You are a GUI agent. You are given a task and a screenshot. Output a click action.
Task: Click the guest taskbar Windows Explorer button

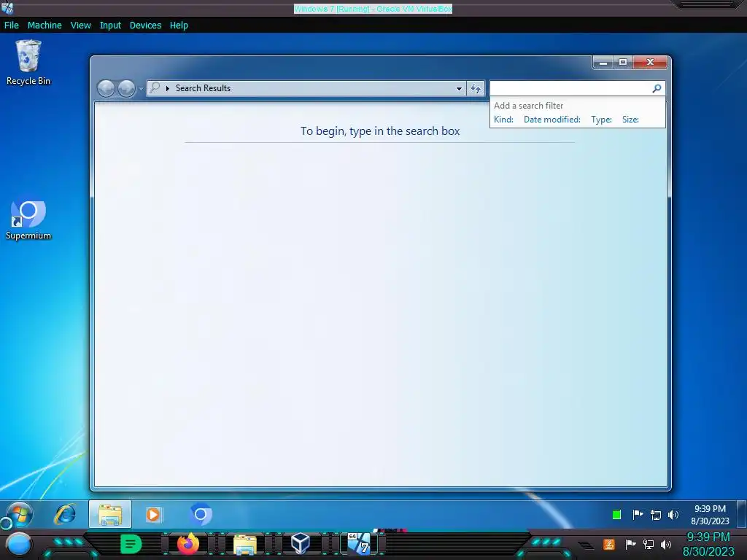(x=110, y=514)
